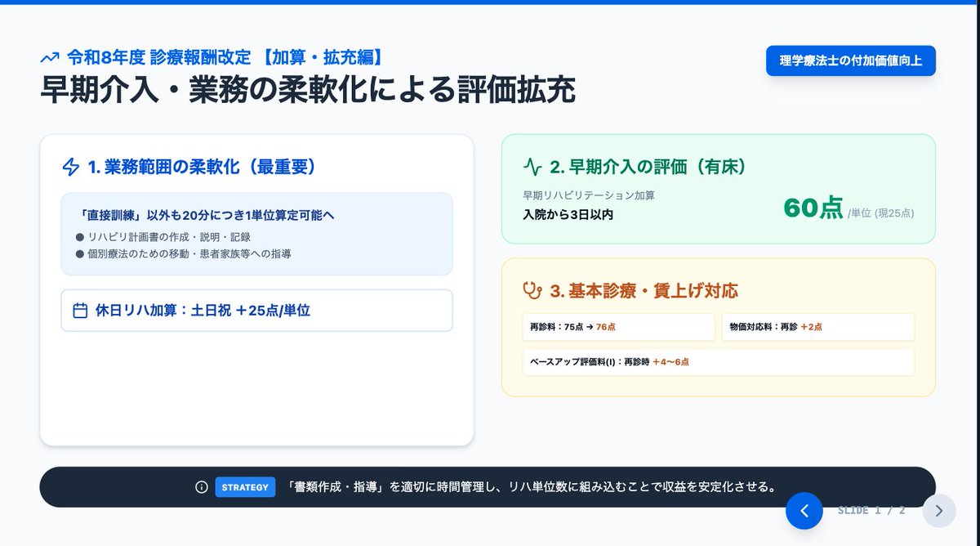Click the 入院から3日以内 text
The height and width of the screenshot is (546, 980).
566,213
